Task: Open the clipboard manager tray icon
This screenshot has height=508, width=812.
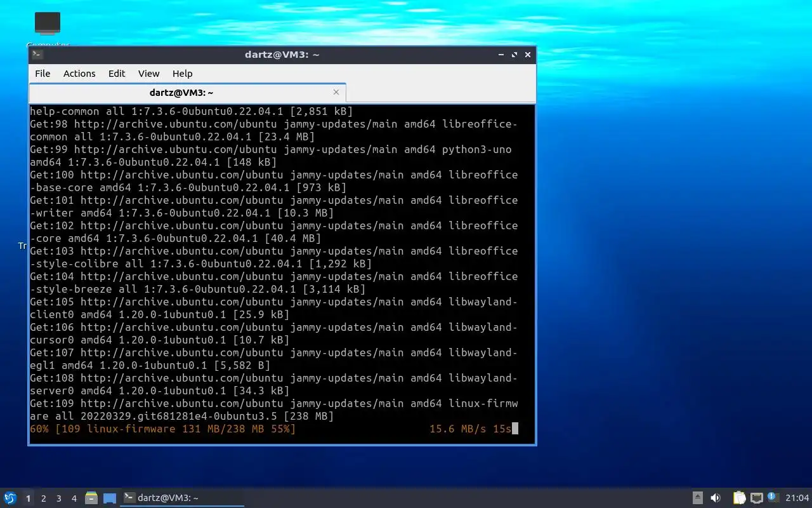Action: pyautogui.click(x=739, y=498)
